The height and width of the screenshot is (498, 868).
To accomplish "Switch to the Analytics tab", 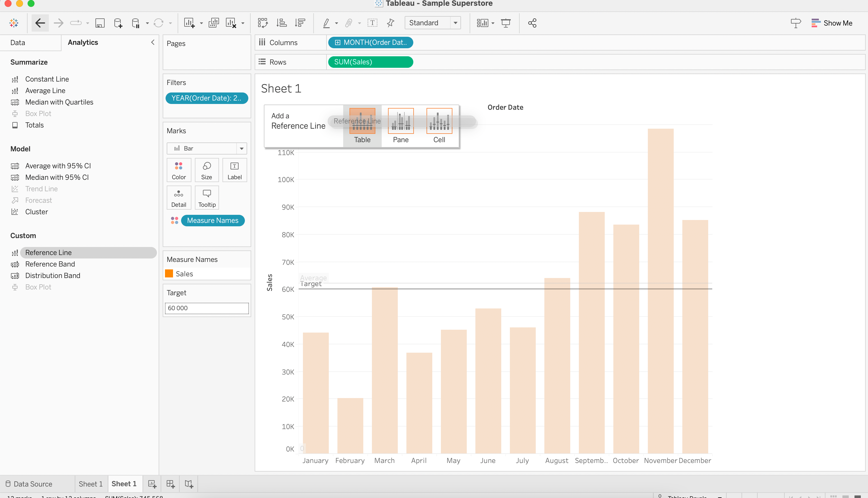I will click(x=83, y=43).
